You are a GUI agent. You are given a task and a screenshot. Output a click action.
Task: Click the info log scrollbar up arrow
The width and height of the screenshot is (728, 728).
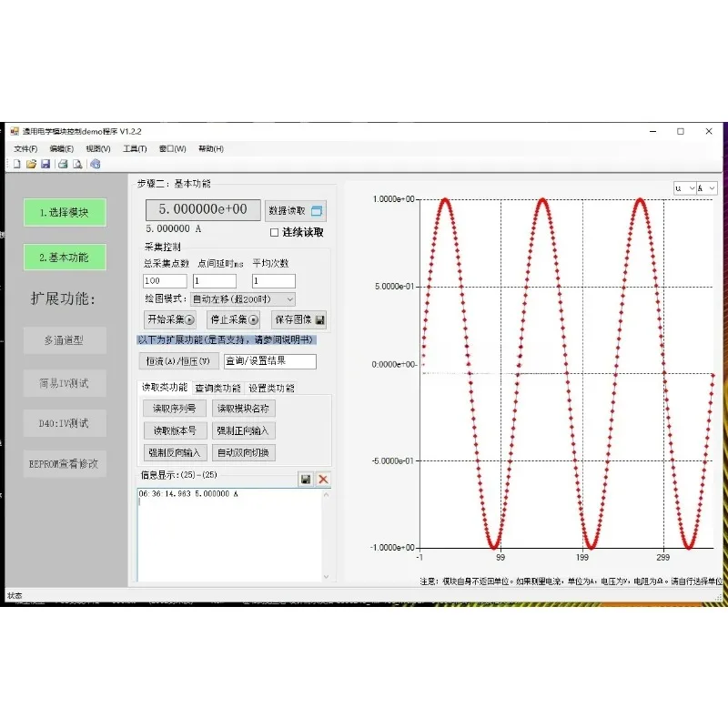click(327, 494)
